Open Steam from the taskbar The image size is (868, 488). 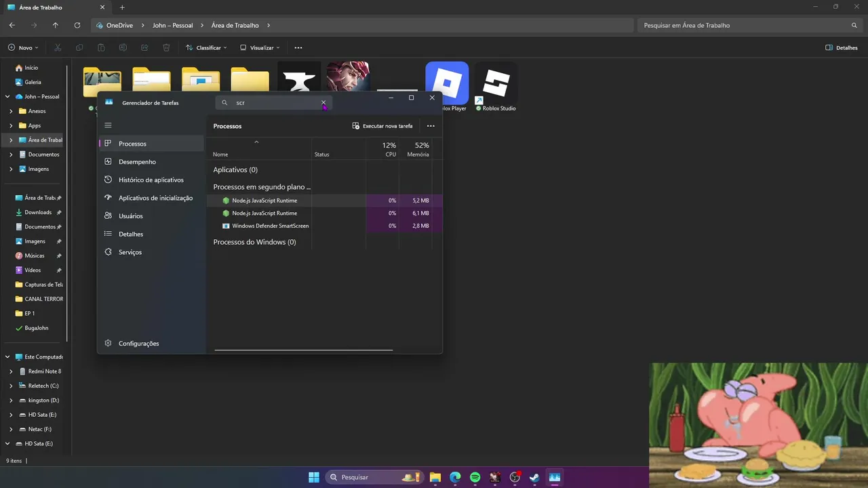(534, 477)
